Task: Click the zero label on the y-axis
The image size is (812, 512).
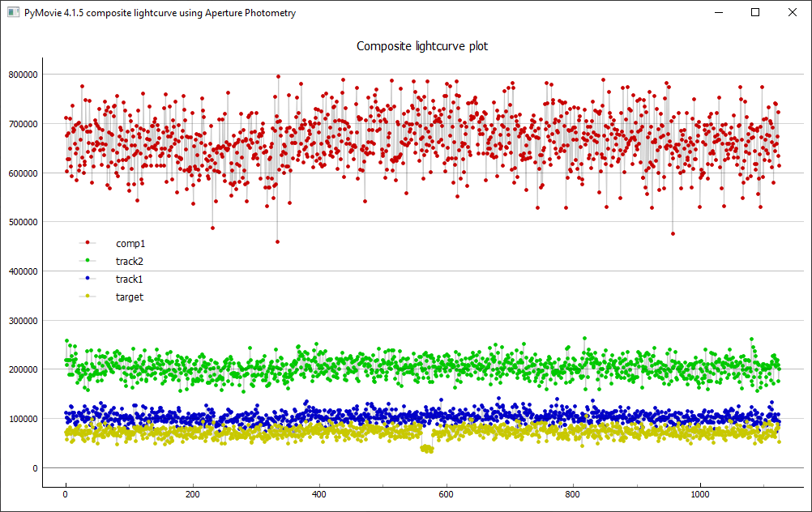Action: click(35, 468)
